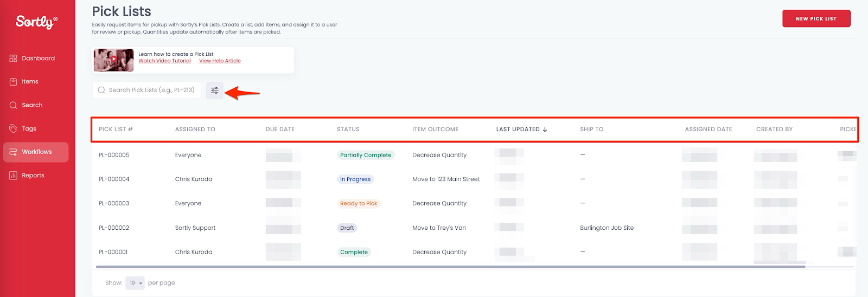This screenshot has height=297, width=868.
Task: Play the Pick List video thumbnail
Action: (113, 60)
